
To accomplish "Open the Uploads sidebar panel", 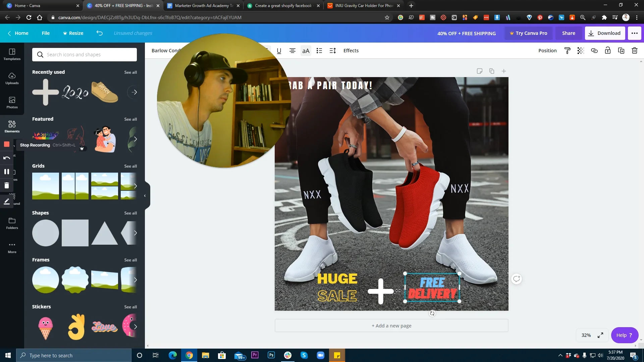I will pyautogui.click(x=12, y=78).
